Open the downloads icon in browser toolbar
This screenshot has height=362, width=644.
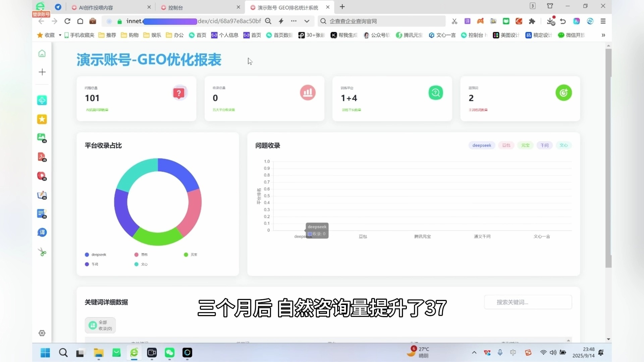[x=550, y=21]
